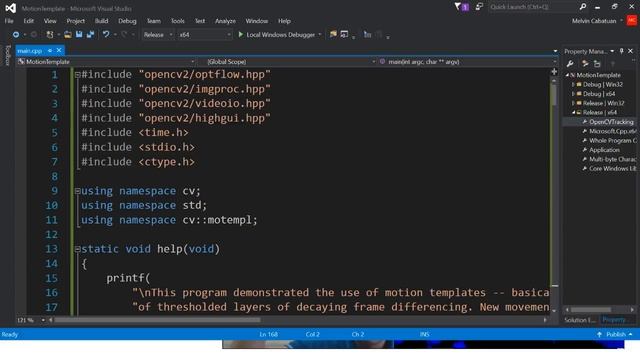The height and width of the screenshot is (360, 640).
Task: Open the Release configuration dropdown
Action: [158, 35]
